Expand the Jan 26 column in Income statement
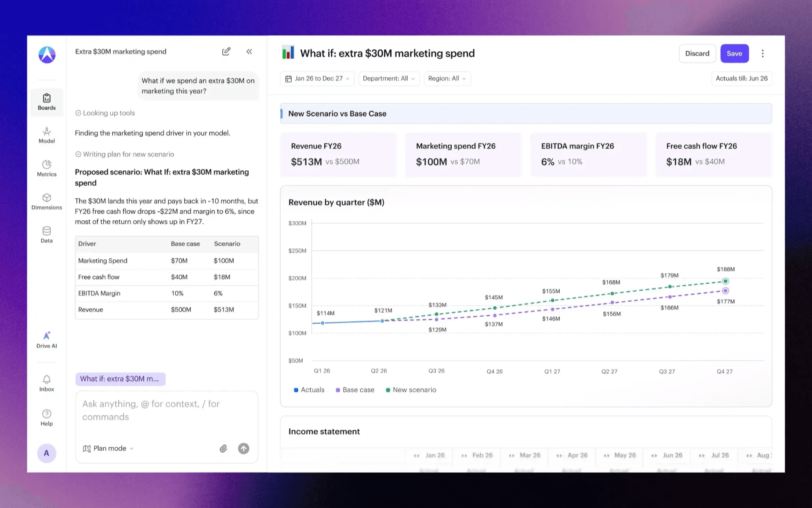 click(417, 456)
